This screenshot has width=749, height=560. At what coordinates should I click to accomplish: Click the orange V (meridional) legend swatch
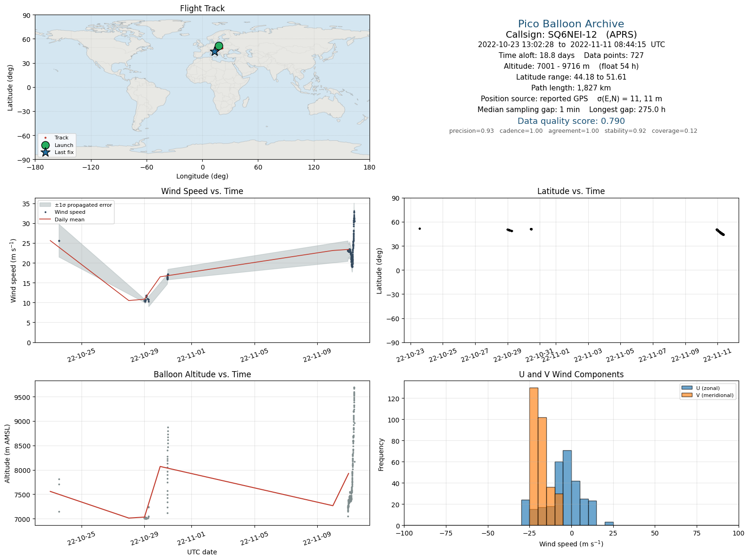click(x=687, y=395)
